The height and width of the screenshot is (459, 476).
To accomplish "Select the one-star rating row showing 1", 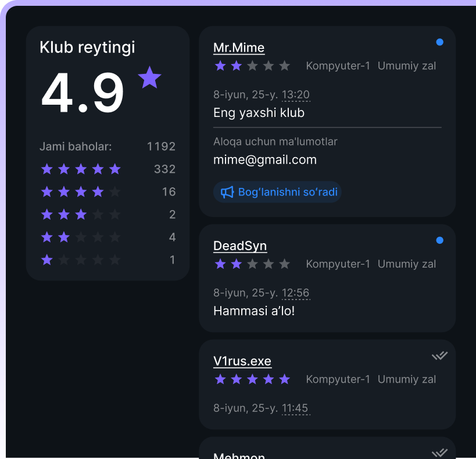I will pos(108,259).
